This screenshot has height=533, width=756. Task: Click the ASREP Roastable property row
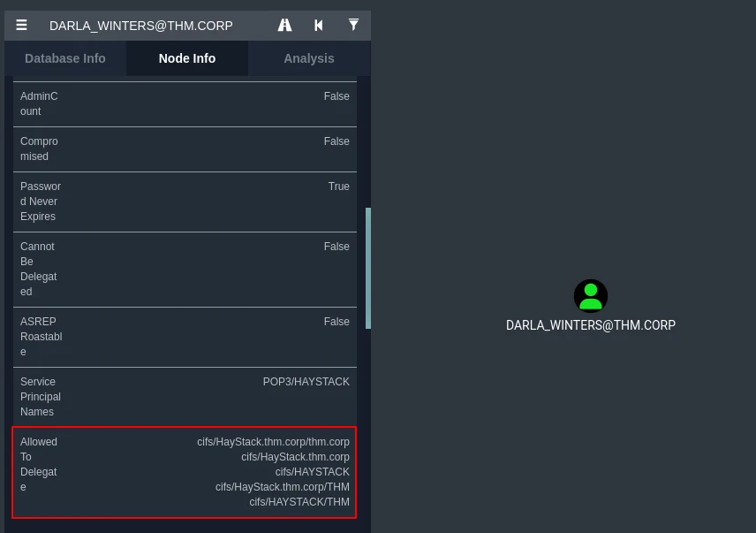click(185, 337)
